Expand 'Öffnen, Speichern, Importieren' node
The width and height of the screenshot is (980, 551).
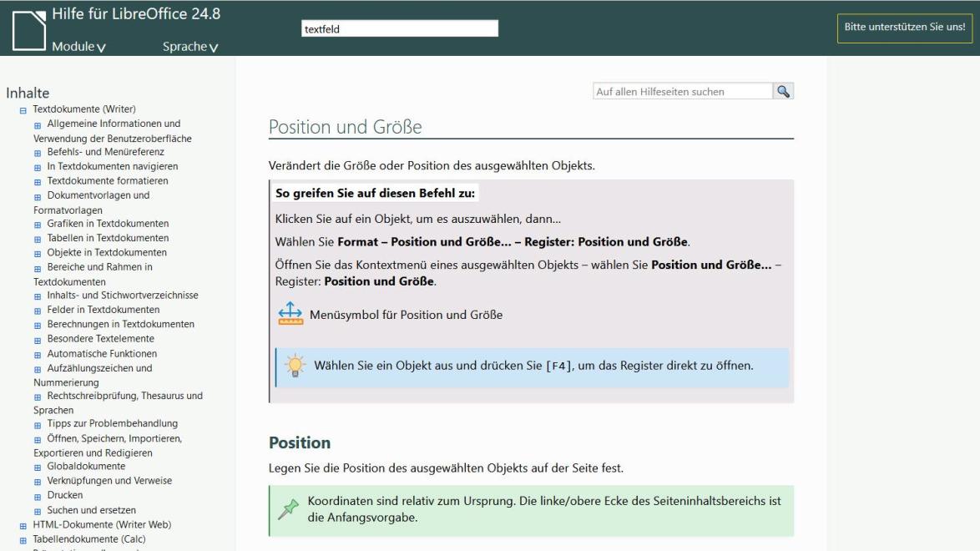coord(38,440)
